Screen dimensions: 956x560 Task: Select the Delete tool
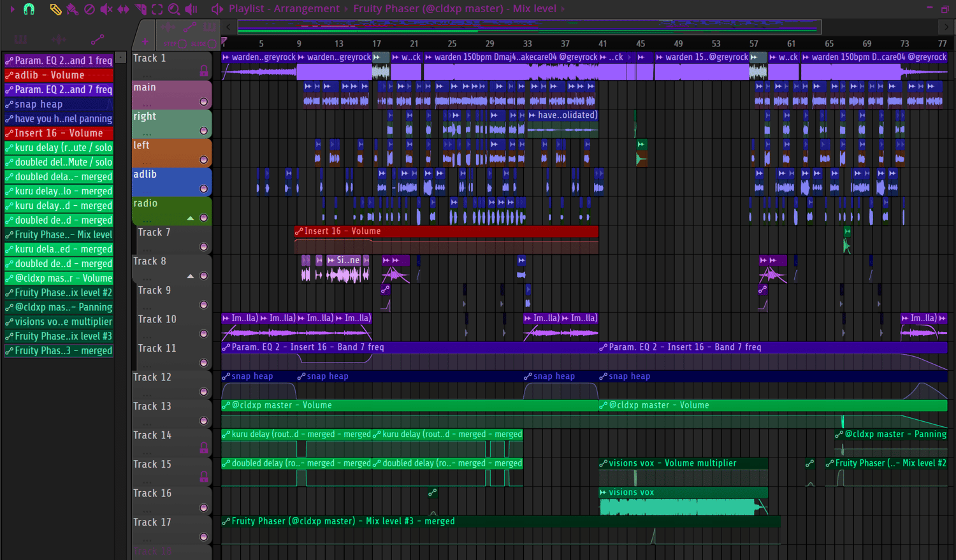(90, 9)
